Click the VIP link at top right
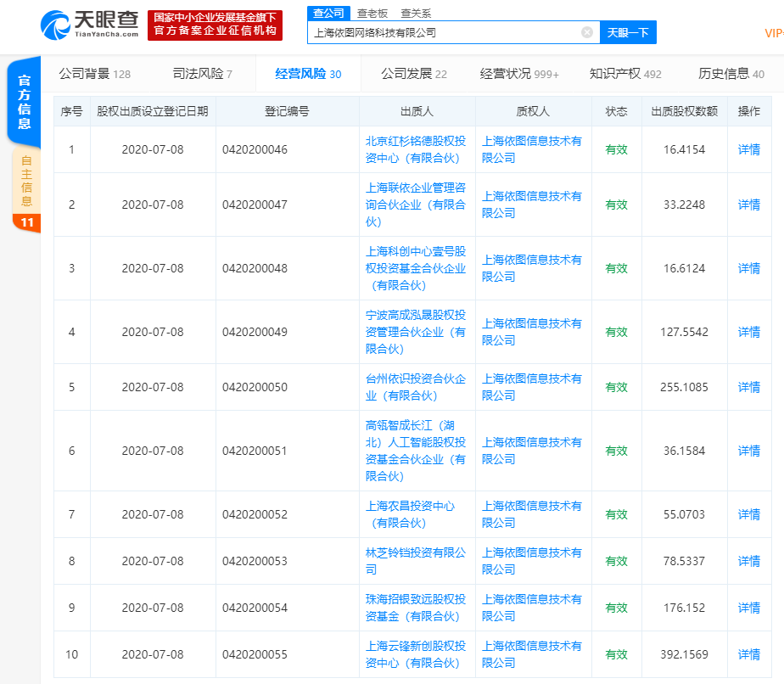The height and width of the screenshot is (684, 784). [x=773, y=33]
